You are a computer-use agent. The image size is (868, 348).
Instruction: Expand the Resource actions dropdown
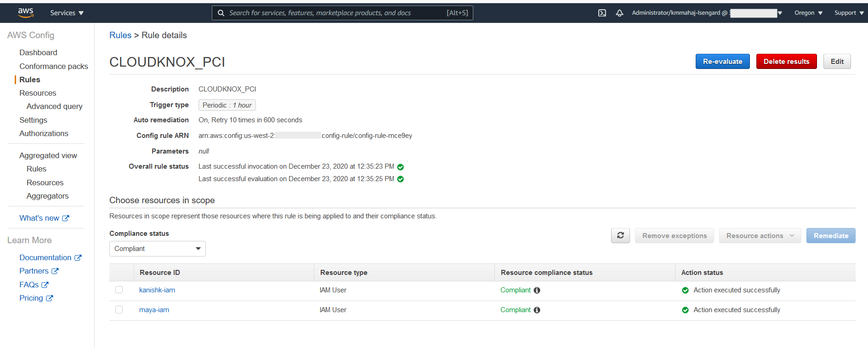tap(760, 236)
